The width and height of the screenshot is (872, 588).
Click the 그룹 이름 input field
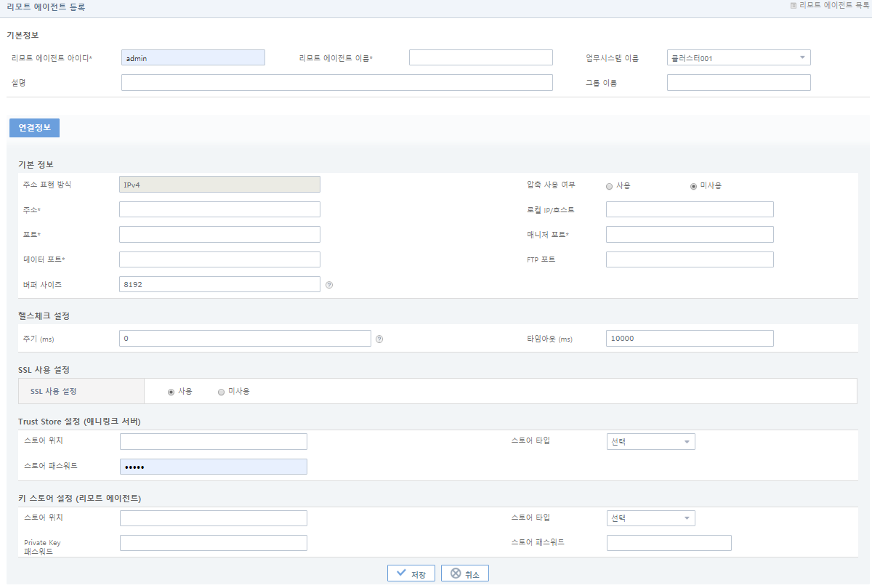tap(738, 82)
